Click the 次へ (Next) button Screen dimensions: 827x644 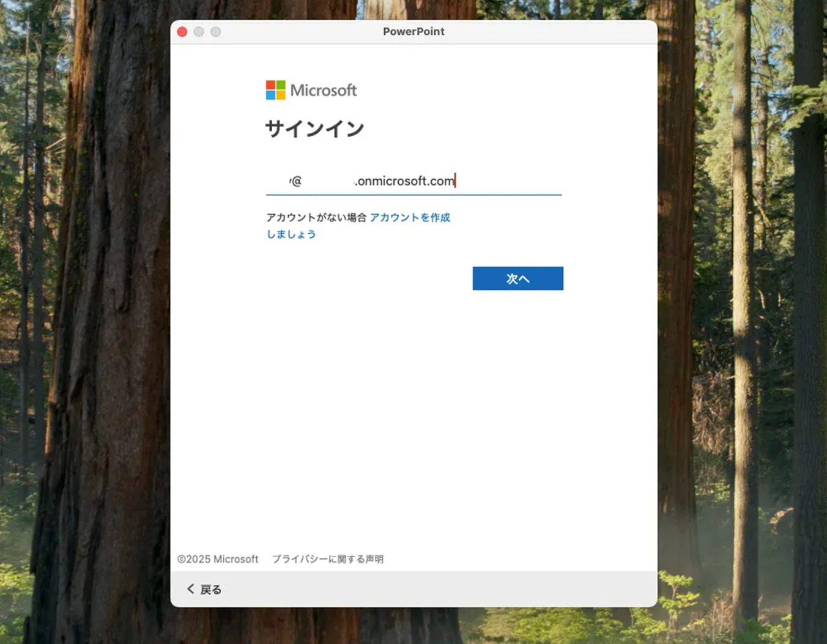tap(517, 278)
